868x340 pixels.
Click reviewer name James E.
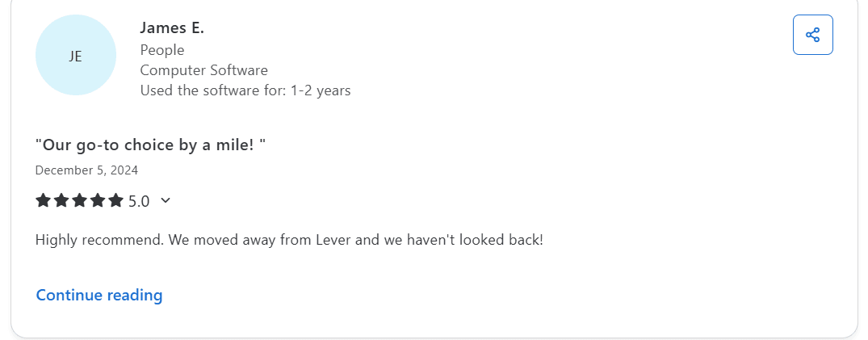coord(172,28)
